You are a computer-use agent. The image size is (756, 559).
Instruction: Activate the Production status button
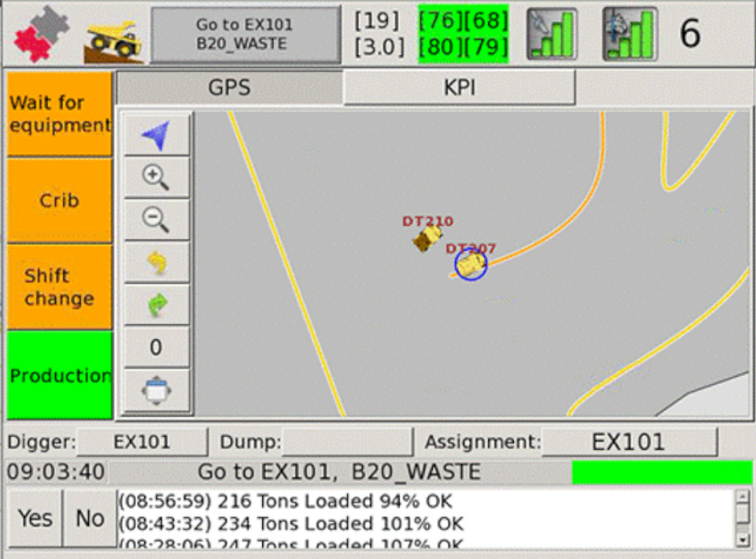[60, 375]
